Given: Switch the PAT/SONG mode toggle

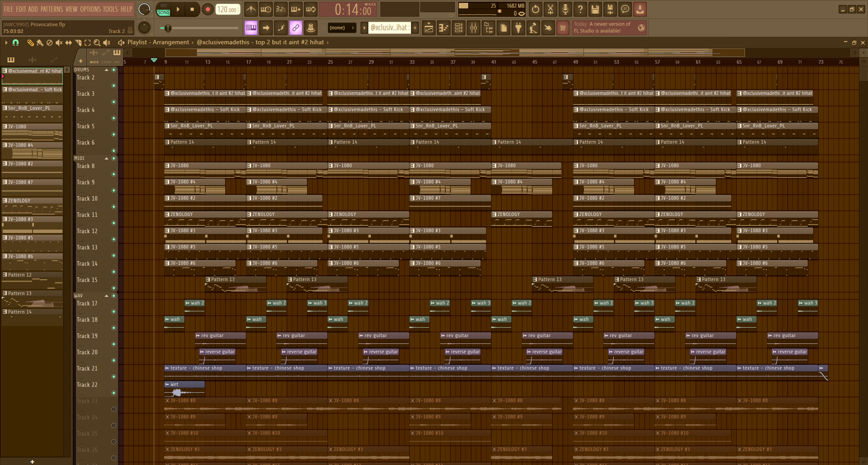Looking at the screenshot, I should click(163, 9).
